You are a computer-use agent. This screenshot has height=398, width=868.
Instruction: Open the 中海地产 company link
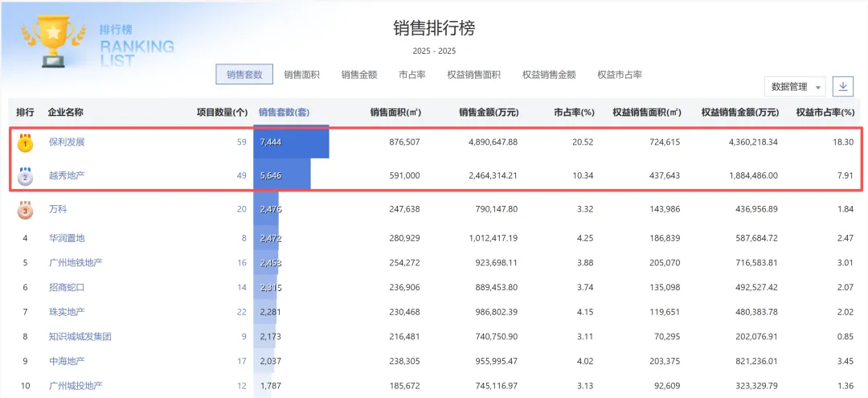click(x=67, y=362)
